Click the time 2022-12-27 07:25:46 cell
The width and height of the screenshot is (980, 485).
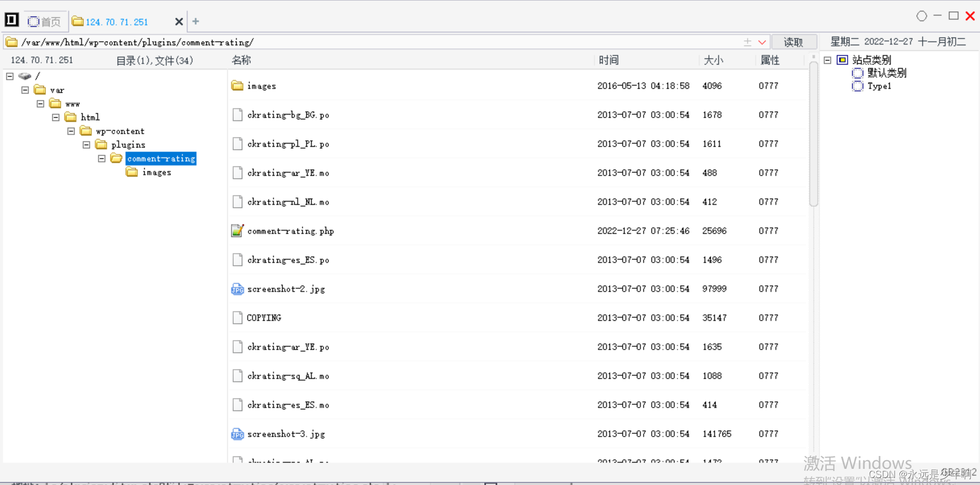(x=643, y=231)
